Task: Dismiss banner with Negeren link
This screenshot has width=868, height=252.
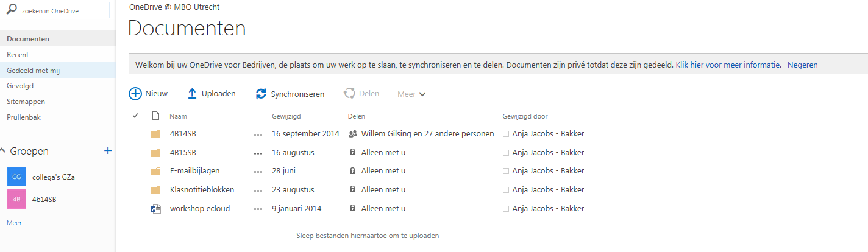Action: (802, 65)
